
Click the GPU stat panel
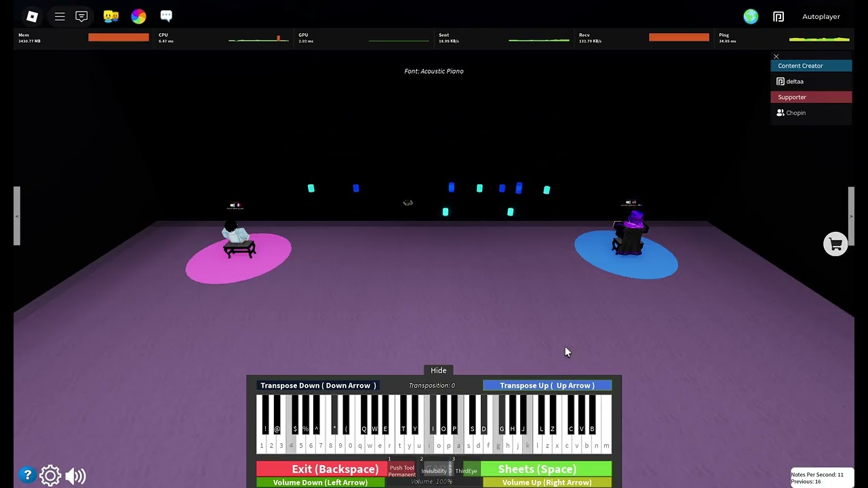point(364,38)
